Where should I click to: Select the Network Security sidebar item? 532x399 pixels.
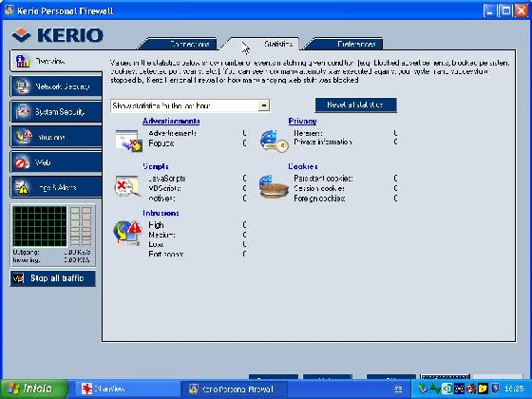[x=56, y=86]
